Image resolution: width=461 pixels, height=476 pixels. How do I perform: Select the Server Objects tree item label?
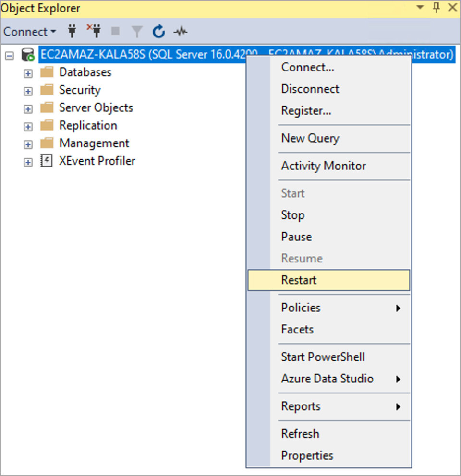point(96,108)
